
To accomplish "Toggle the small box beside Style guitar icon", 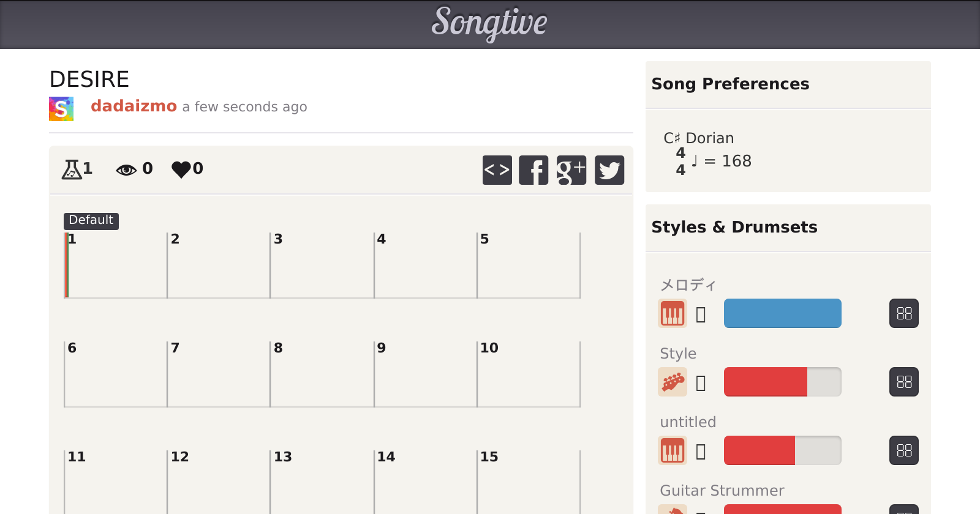I will [701, 383].
